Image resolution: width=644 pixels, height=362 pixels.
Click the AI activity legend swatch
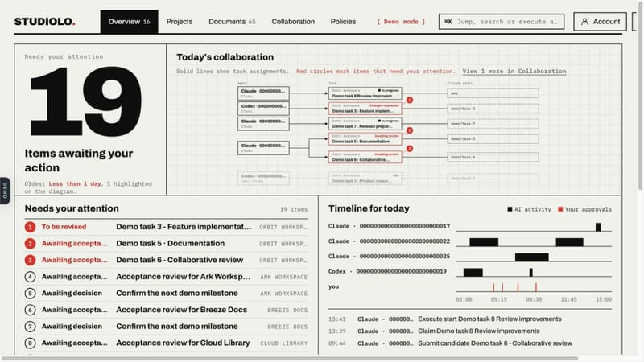coord(510,209)
